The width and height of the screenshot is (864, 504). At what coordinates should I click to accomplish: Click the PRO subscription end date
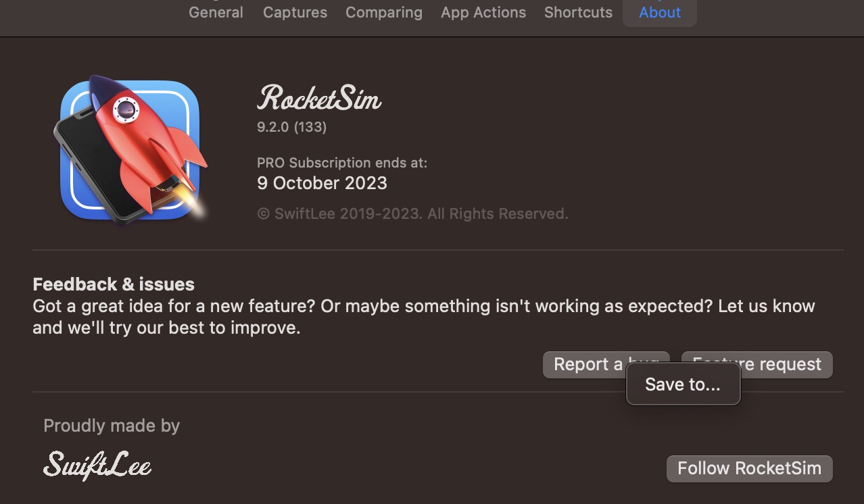[x=322, y=183]
